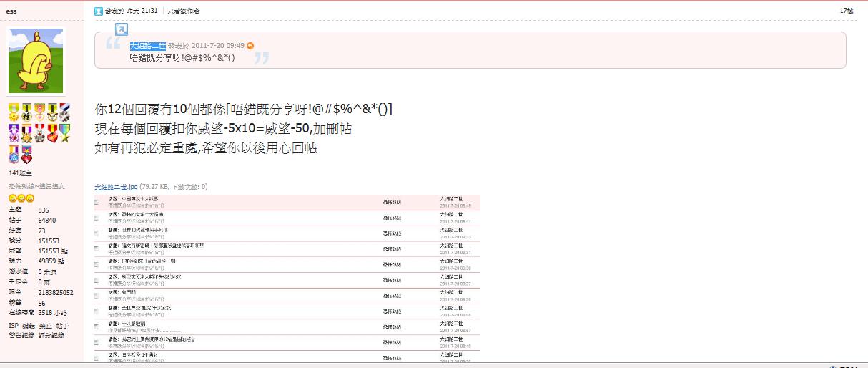Click the attached screenshot image of replies

287,278
